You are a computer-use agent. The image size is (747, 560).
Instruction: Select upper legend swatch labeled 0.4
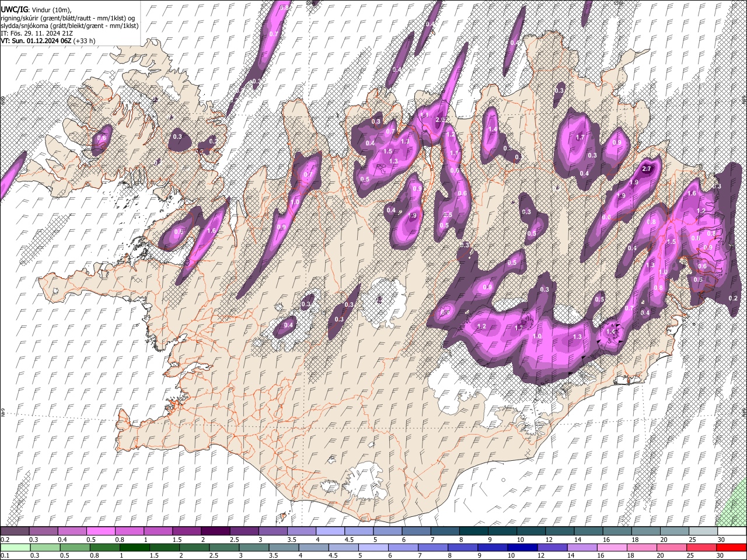tap(72, 531)
